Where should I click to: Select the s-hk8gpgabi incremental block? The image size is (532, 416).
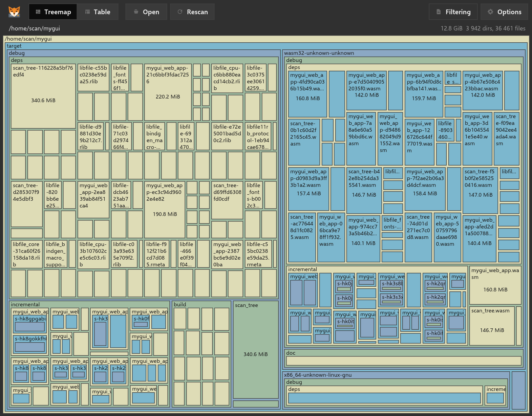pos(30,324)
